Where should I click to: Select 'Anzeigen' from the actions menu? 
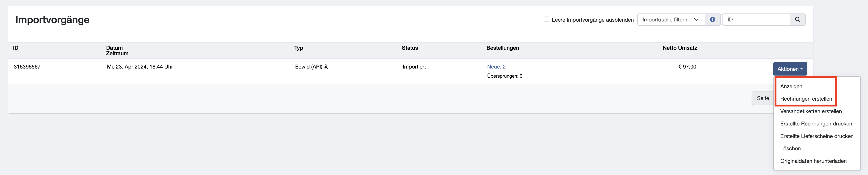point(791,87)
